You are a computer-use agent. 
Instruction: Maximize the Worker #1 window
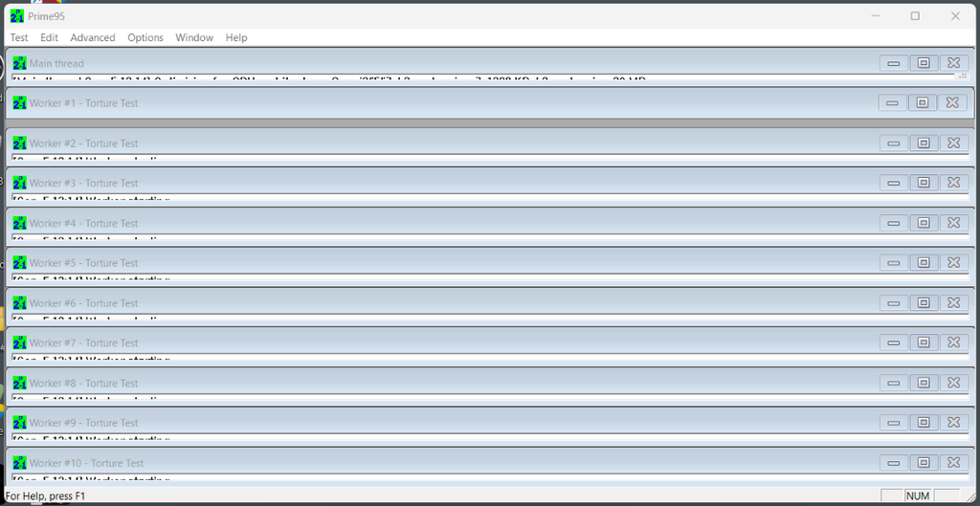pyautogui.click(x=923, y=102)
